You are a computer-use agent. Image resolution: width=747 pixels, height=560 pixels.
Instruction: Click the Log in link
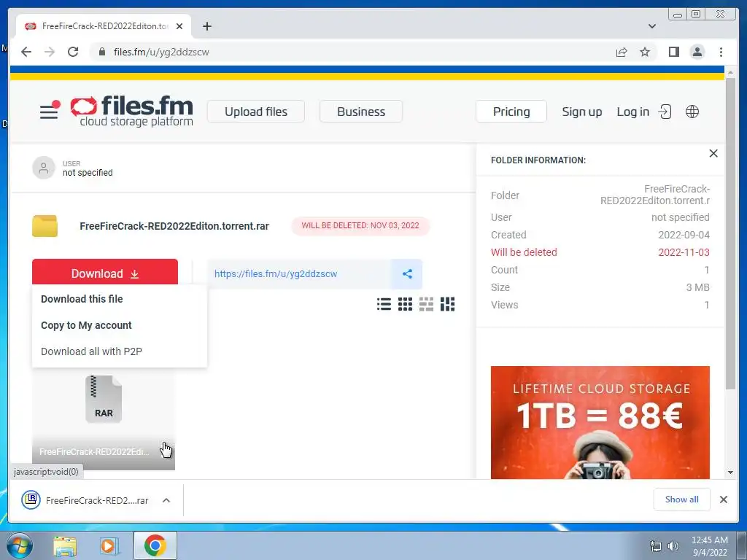pos(632,112)
